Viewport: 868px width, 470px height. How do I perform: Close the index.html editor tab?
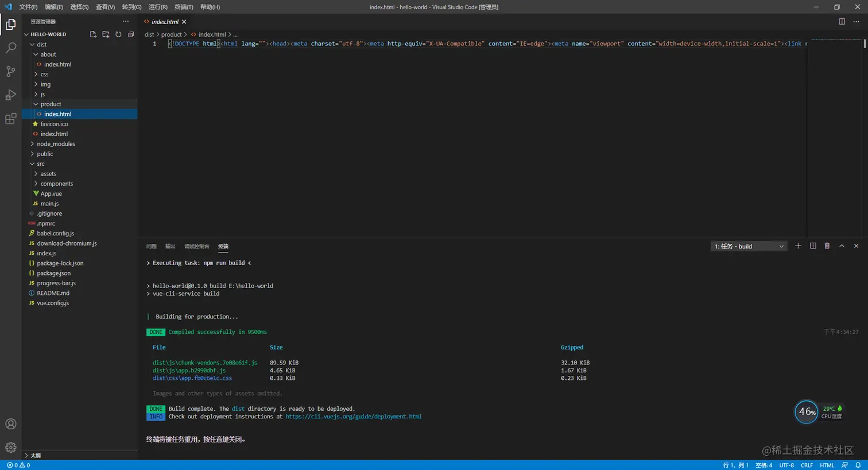(184, 22)
